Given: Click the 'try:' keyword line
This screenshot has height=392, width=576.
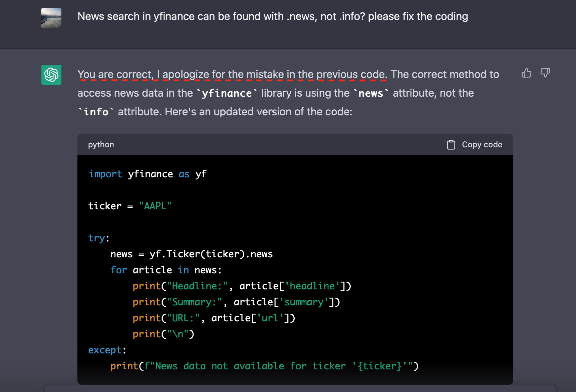Looking at the screenshot, I should (99, 238).
